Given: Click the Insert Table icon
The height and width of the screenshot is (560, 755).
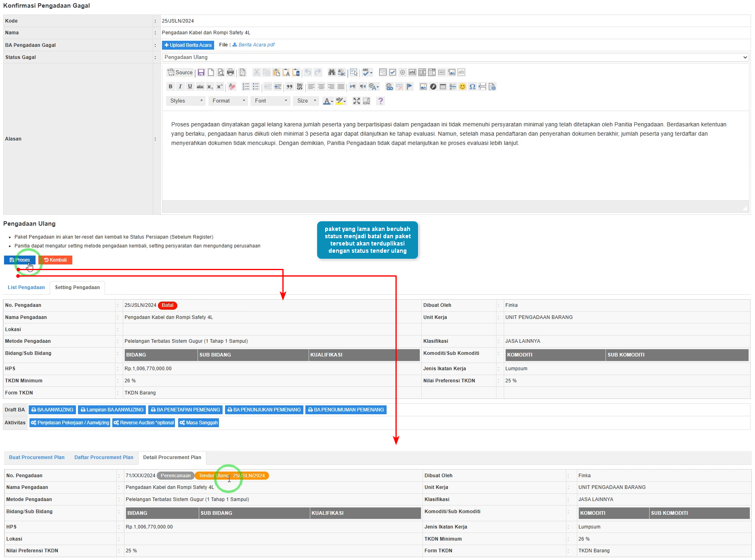Looking at the screenshot, I should [x=443, y=86].
